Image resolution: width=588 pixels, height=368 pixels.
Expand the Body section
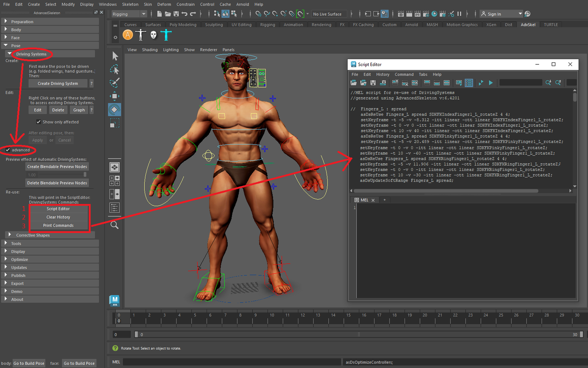[x=50, y=29]
